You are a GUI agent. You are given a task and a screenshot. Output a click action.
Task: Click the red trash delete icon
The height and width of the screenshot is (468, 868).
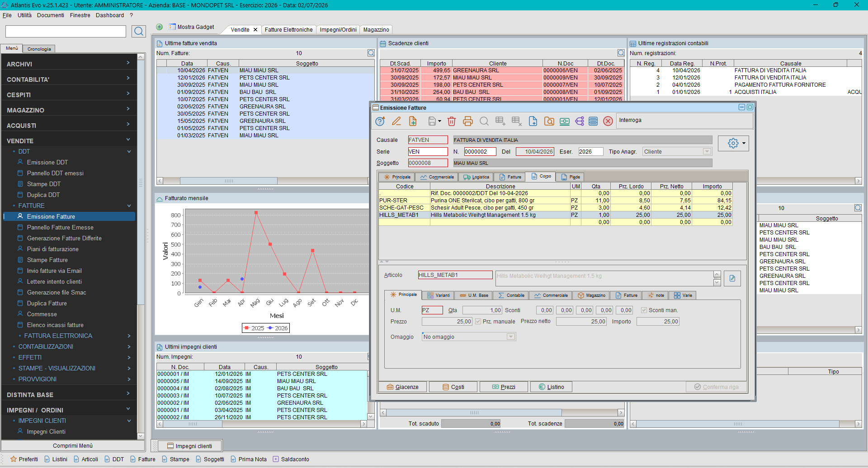[451, 121]
